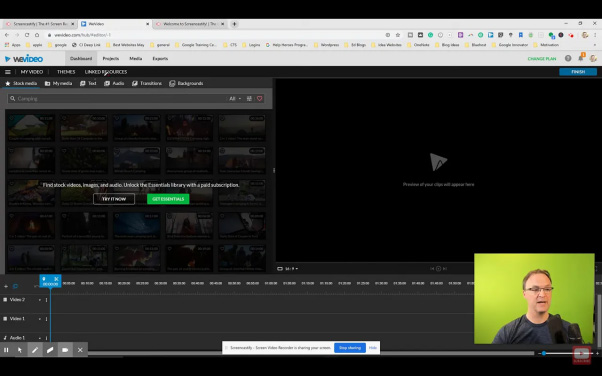The width and height of the screenshot is (602, 377).
Task: Click the green GET ESSENTIALS button
Action: [x=168, y=199]
